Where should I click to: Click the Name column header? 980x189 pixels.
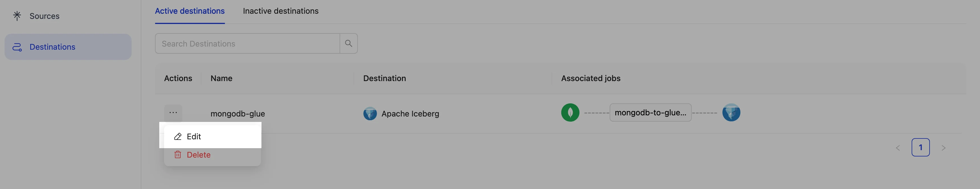tap(221, 79)
